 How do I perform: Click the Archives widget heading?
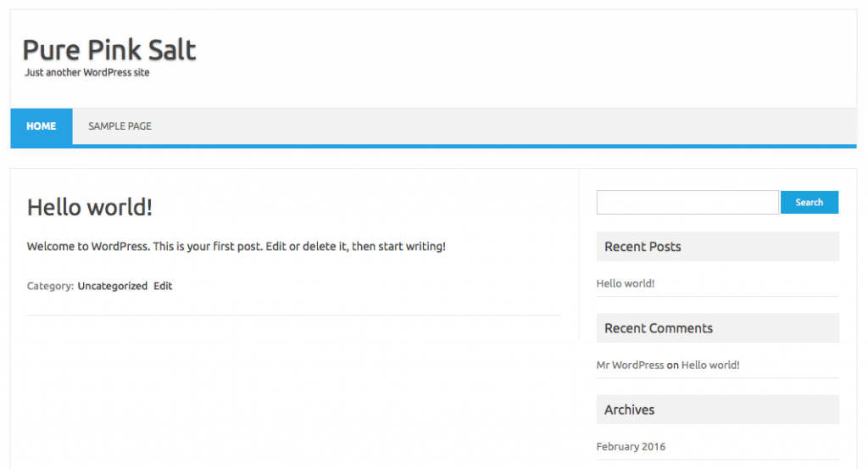point(718,409)
